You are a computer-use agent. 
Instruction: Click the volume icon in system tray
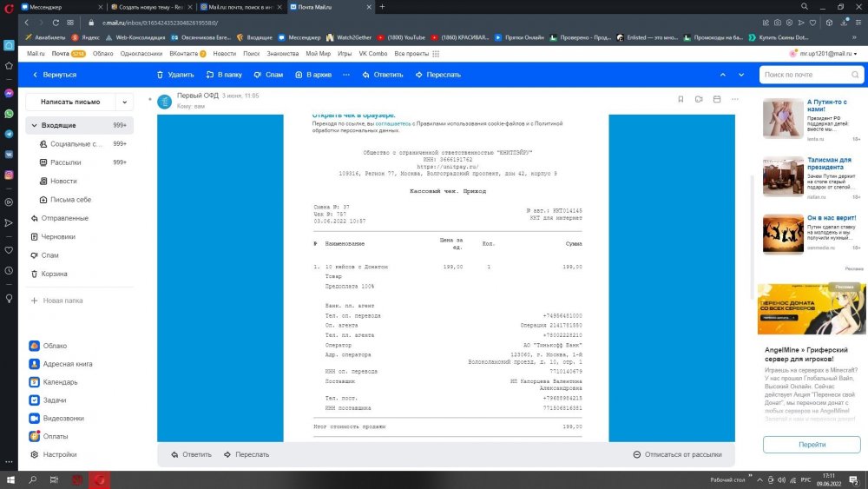tap(781, 480)
